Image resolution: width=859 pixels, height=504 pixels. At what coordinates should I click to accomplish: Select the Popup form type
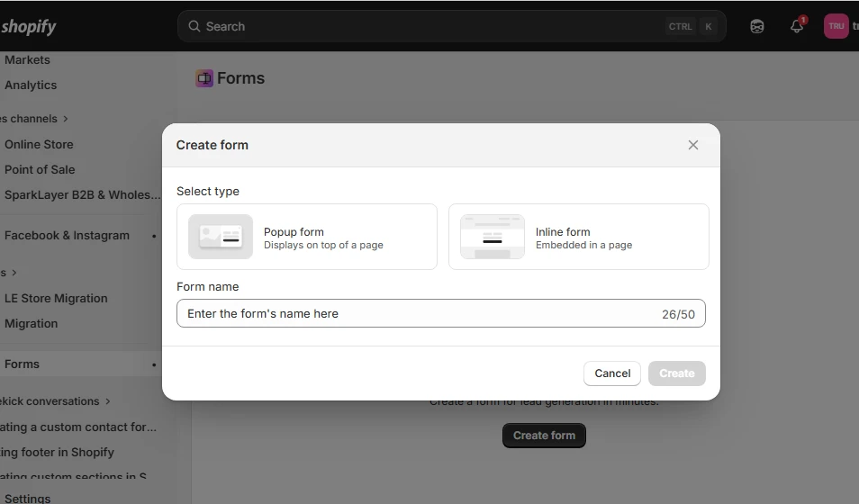[307, 237]
